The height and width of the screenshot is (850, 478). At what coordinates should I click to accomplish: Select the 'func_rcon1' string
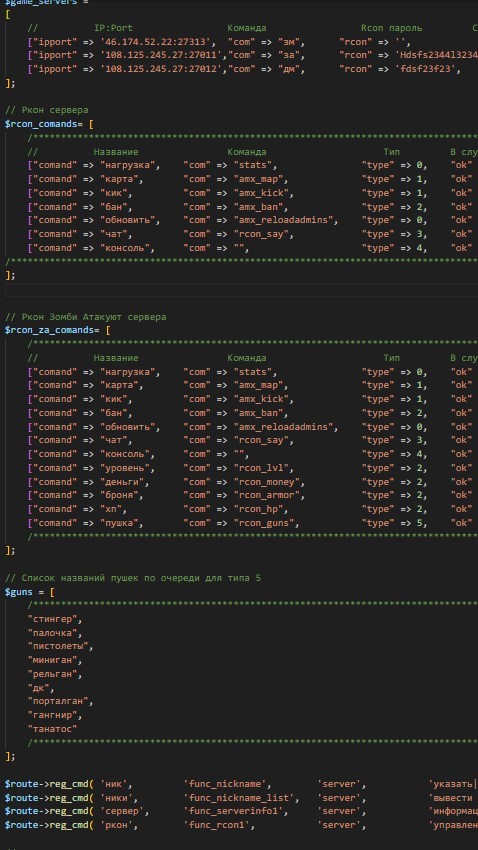(216, 826)
